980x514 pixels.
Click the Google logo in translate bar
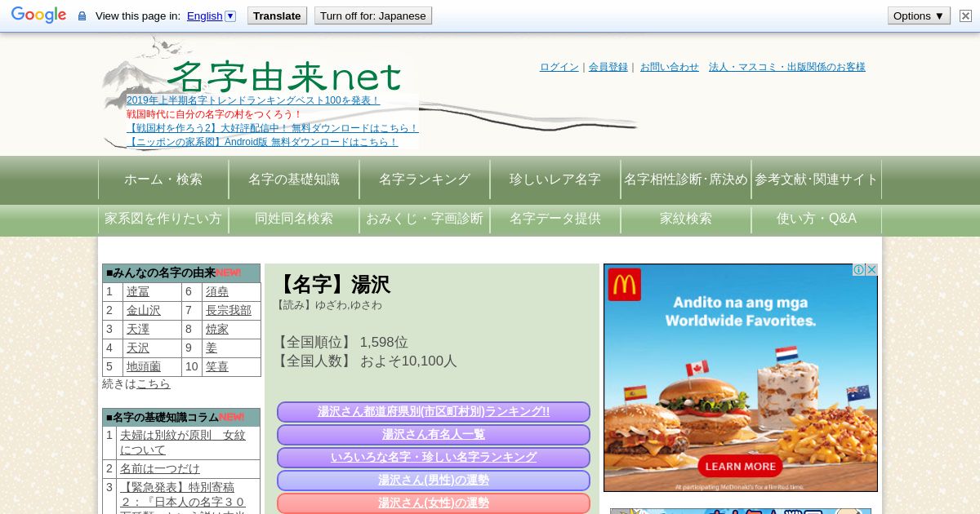point(38,16)
